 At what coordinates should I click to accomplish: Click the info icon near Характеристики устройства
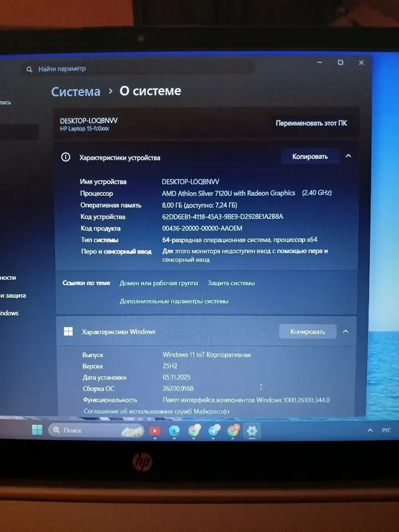pyautogui.click(x=65, y=157)
